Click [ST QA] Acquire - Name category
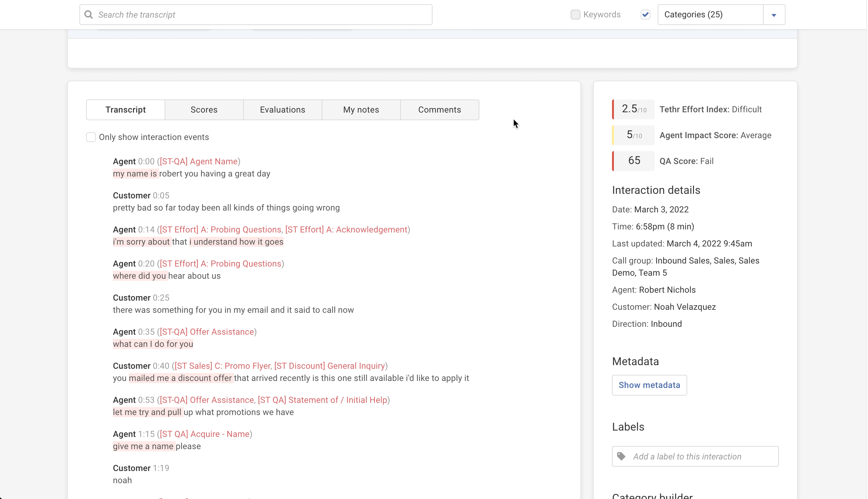868x499 pixels. (204, 434)
